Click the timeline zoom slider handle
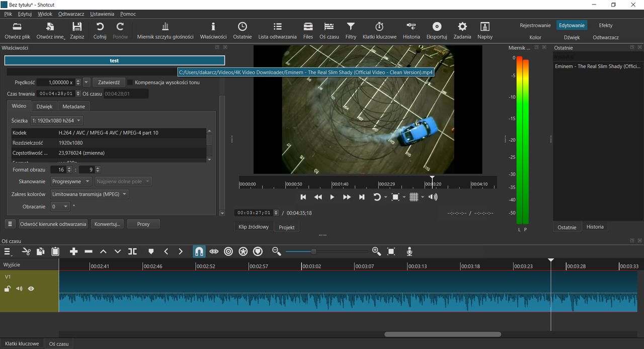This screenshot has width=644, height=349. coord(313,251)
